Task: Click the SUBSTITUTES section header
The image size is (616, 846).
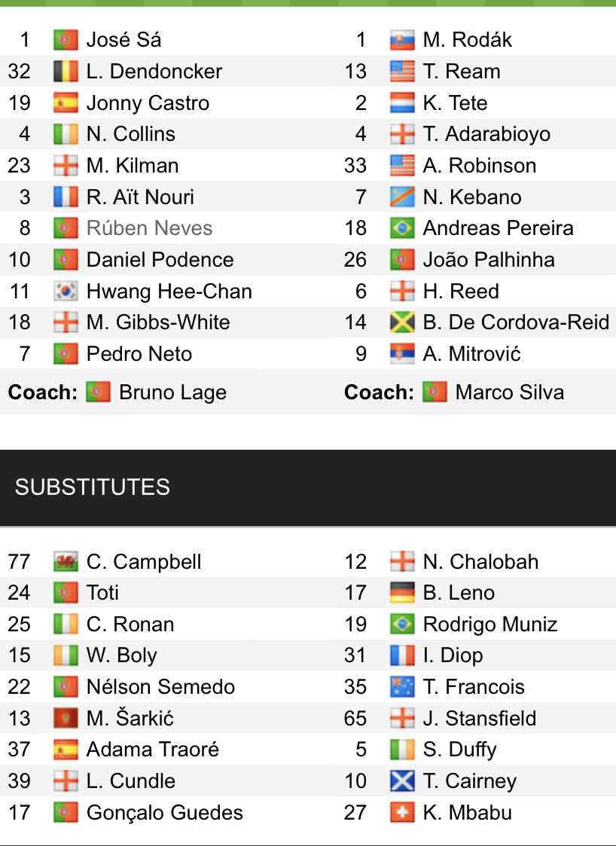Action: click(93, 487)
